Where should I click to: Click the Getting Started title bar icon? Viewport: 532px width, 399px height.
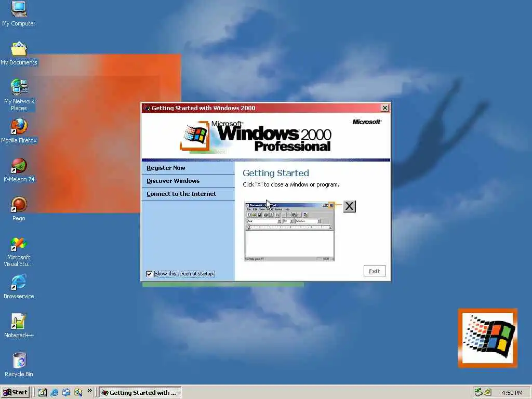tap(147, 108)
